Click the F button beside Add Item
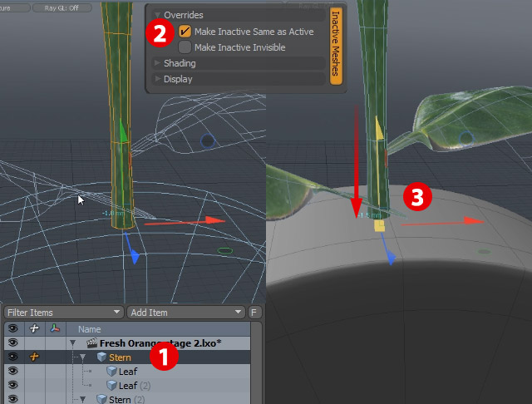The image size is (532, 404). point(254,313)
